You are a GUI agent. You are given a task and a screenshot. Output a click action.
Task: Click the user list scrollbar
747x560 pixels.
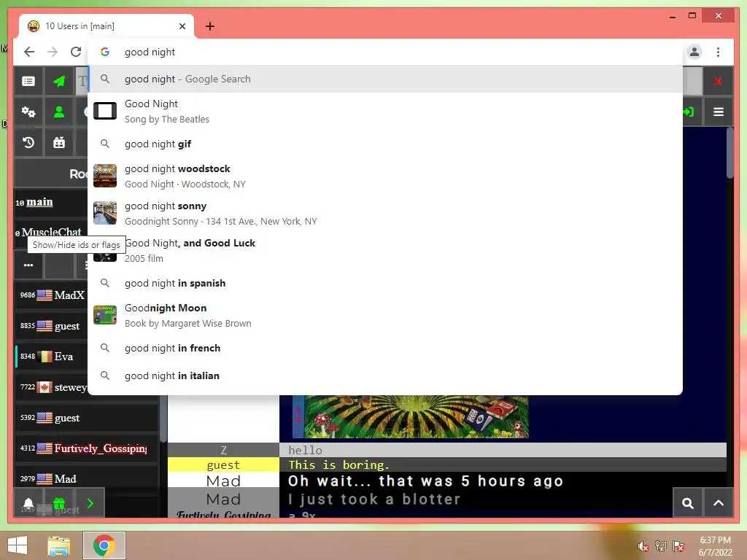coord(163,419)
